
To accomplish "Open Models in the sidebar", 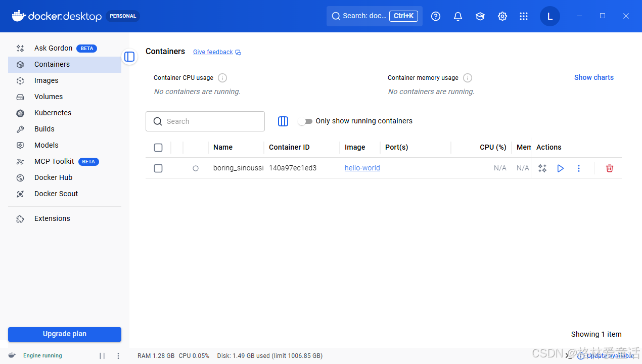I will [x=65, y=146].
